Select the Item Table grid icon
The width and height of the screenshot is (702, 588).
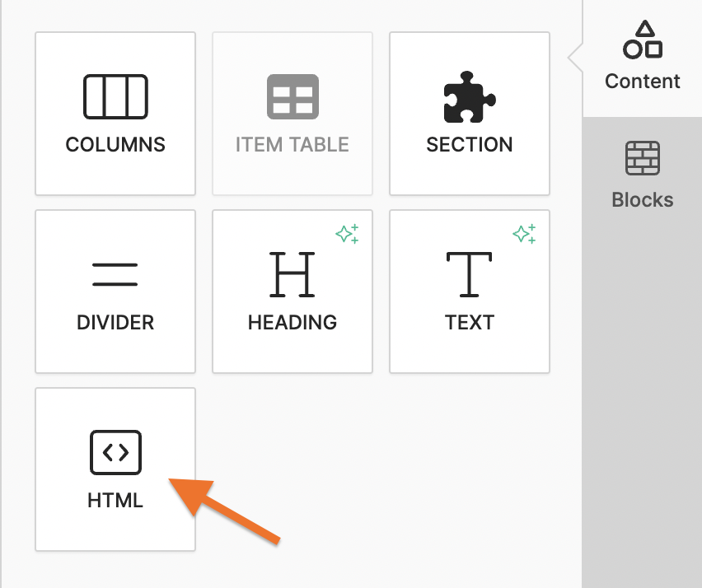[292, 96]
